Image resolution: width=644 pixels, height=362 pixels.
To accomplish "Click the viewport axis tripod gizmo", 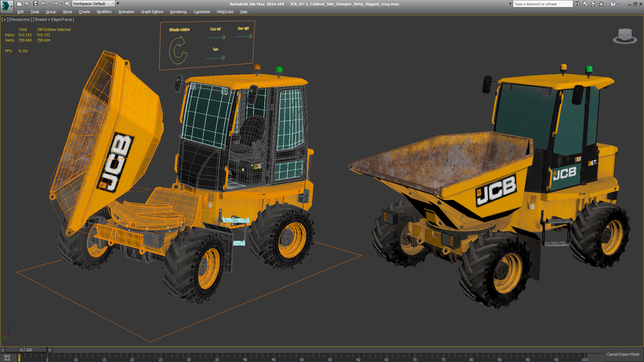I will (7, 333).
